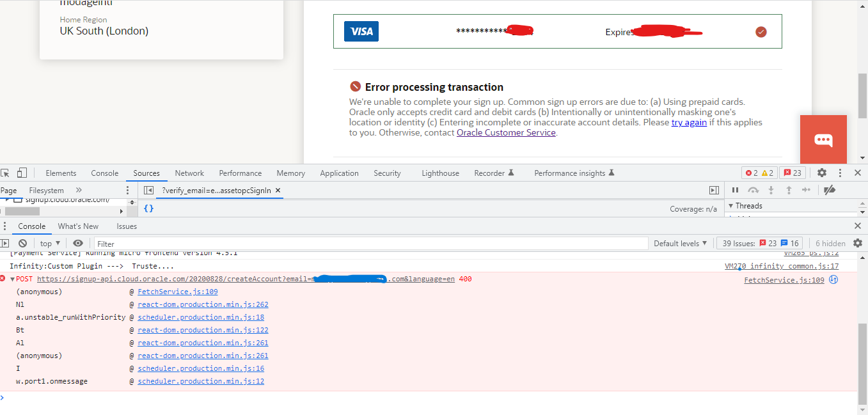Close the console drawer
This screenshot has height=415, width=868.
(x=858, y=226)
